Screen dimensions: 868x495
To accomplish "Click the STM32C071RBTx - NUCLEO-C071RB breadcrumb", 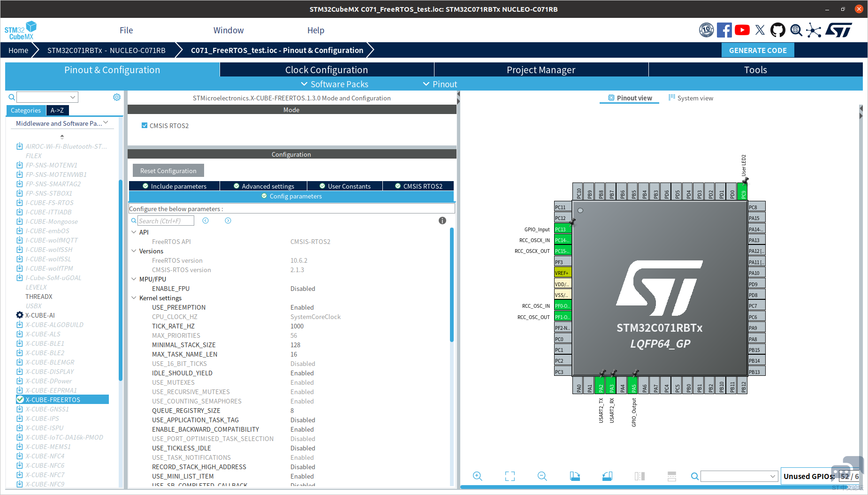I will [107, 50].
